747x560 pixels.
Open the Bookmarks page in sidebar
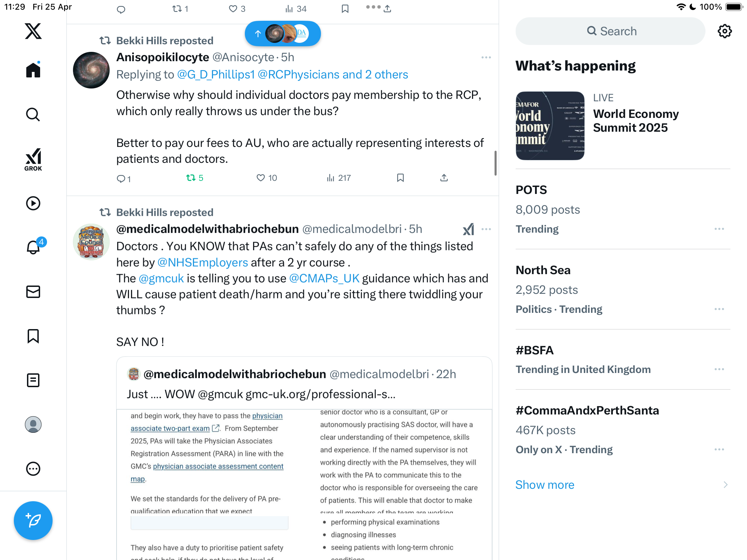(33, 336)
